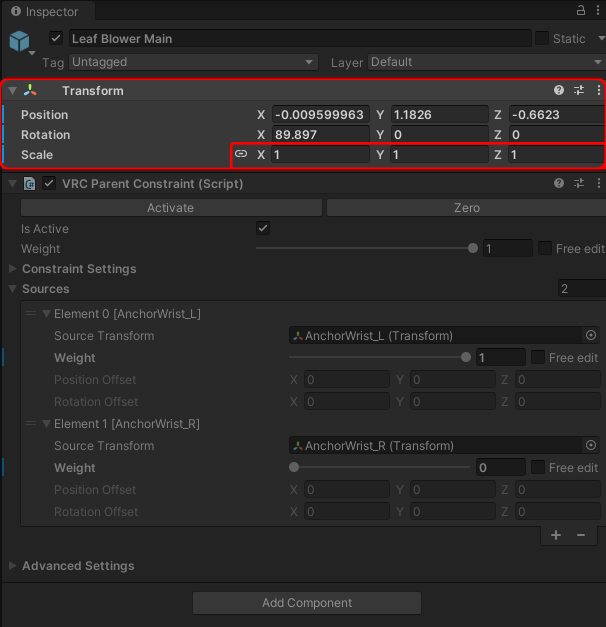
Task: Click the constraint Weight slider handle
Action: [x=472, y=249]
